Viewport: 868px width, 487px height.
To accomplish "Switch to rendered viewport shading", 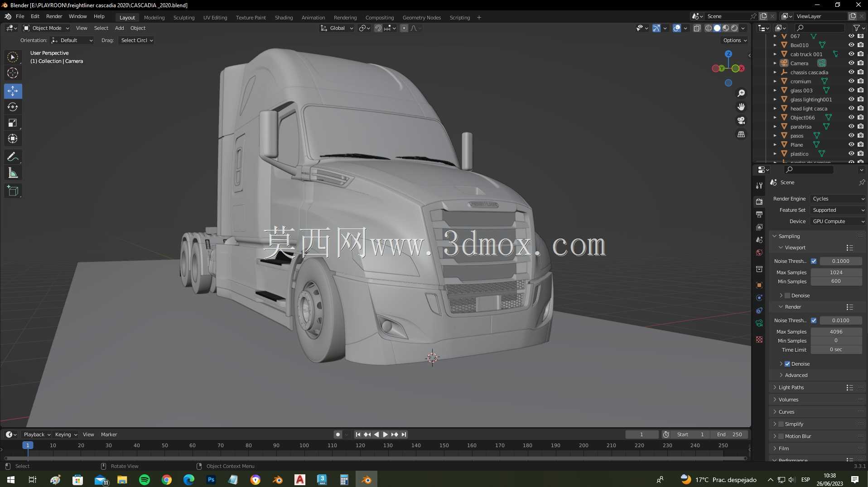I will click(734, 28).
